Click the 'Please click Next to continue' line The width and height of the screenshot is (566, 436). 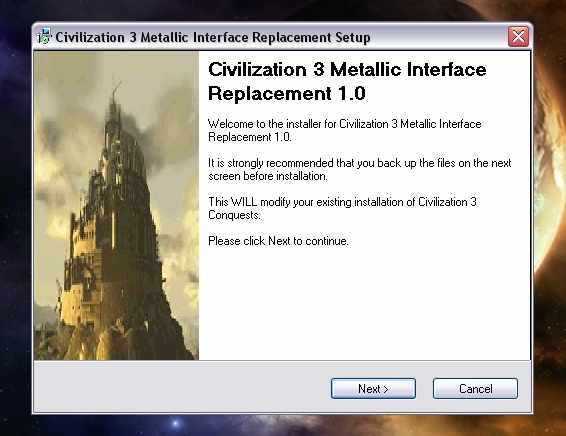pos(278,241)
